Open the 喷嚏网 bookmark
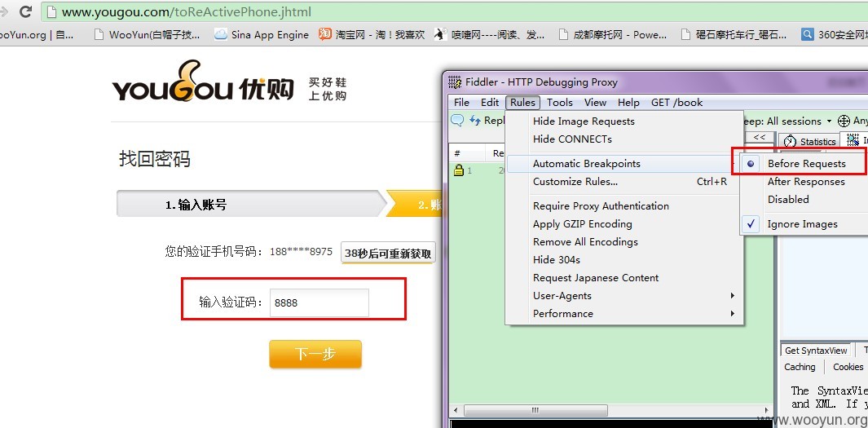868x428 pixels. (489, 34)
